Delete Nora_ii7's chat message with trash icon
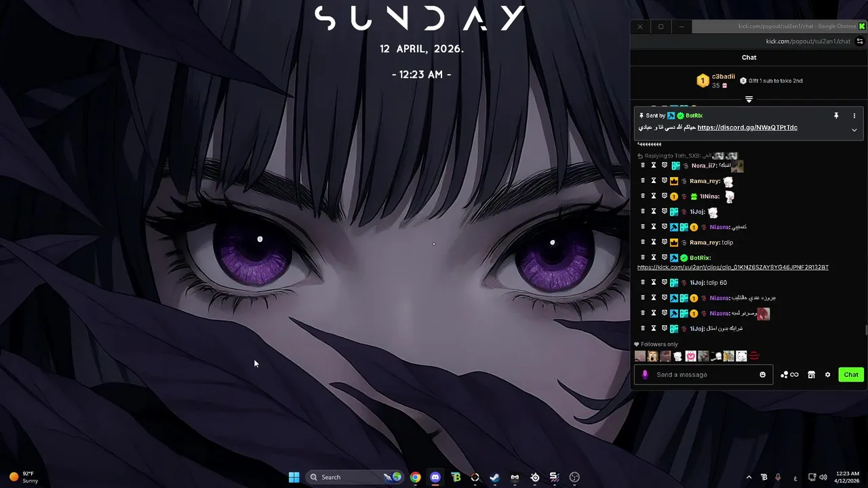 [x=643, y=165]
